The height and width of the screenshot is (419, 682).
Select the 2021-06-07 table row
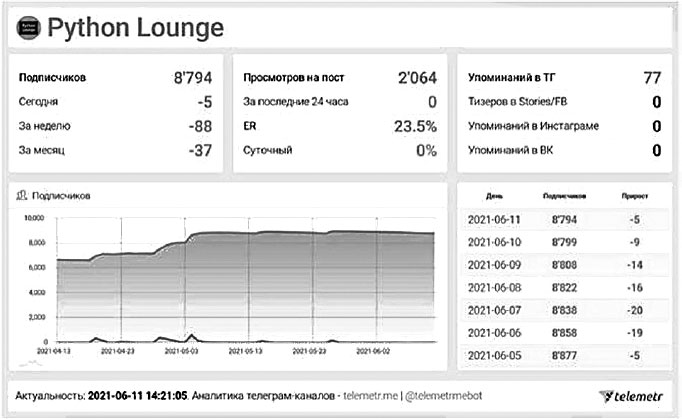[562, 310]
